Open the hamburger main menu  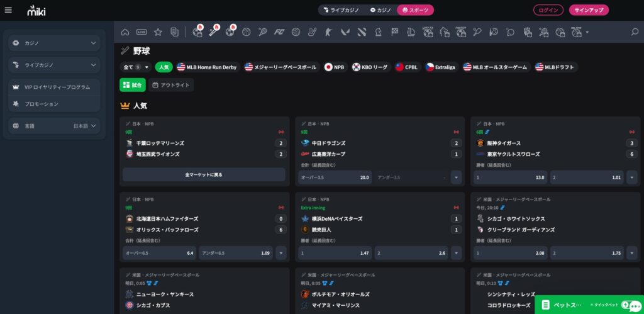(8, 10)
